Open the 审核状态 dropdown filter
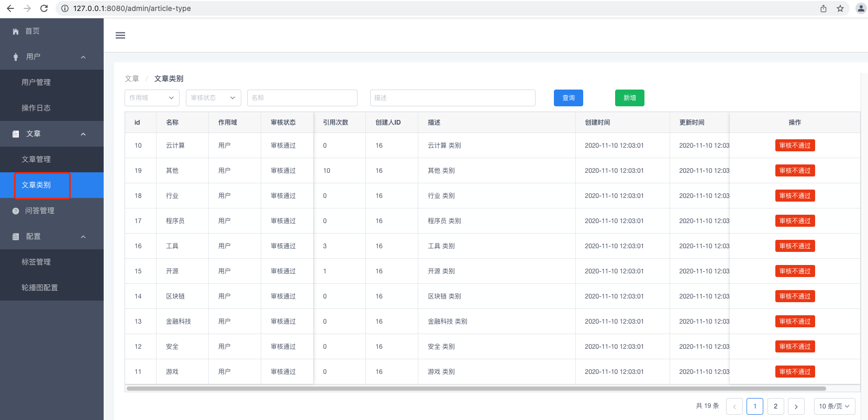 pos(214,98)
